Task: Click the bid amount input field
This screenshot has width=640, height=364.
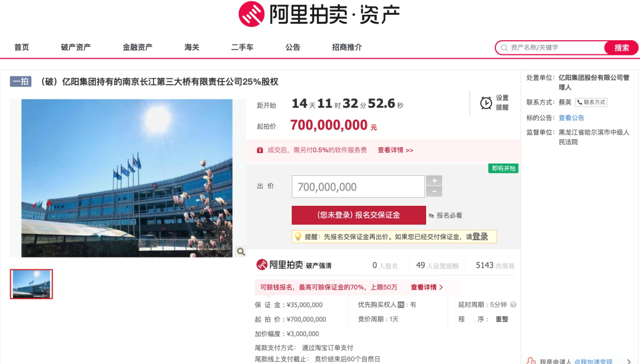Action: coord(358,186)
